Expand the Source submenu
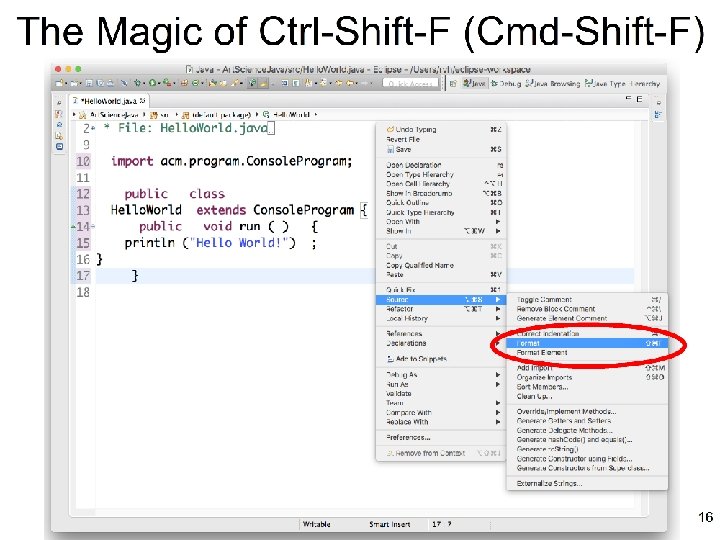The image size is (720, 540). click(441, 299)
